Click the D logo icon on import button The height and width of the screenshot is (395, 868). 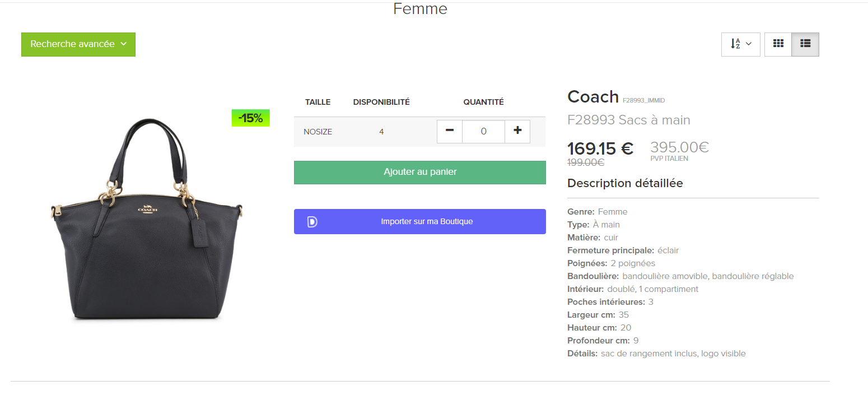point(312,222)
